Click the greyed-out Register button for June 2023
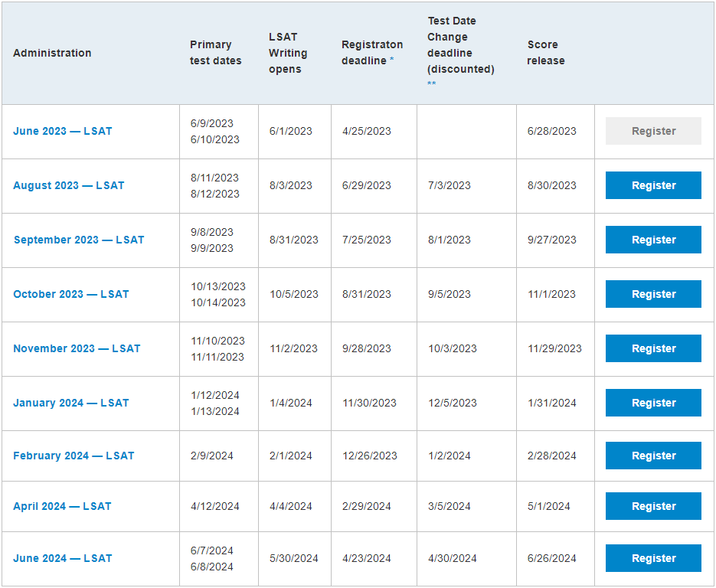716x588 pixels. pos(653,131)
